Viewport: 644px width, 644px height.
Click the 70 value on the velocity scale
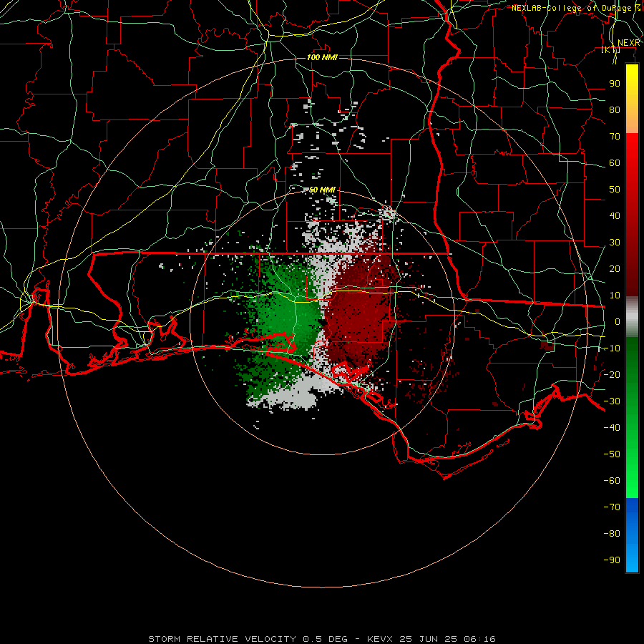(x=615, y=137)
